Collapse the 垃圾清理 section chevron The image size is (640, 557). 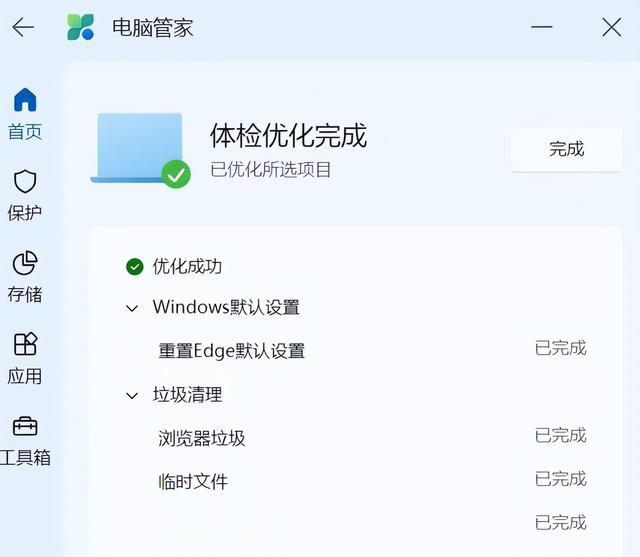132,395
